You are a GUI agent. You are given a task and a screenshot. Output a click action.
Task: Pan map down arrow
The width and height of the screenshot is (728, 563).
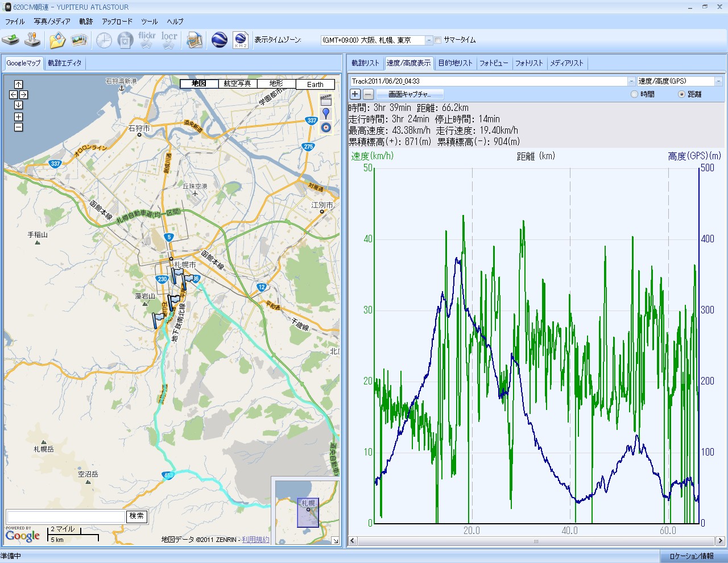point(18,105)
